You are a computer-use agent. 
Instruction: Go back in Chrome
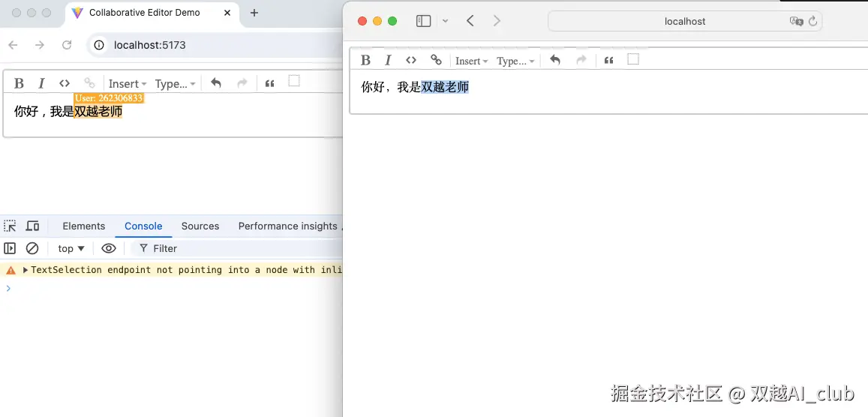pyautogui.click(x=13, y=45)
